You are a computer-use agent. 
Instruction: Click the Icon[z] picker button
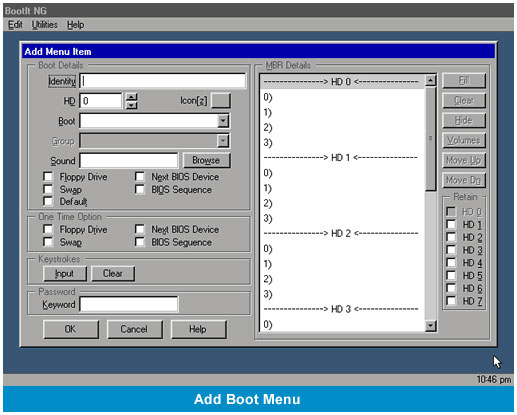click(221, 100)
